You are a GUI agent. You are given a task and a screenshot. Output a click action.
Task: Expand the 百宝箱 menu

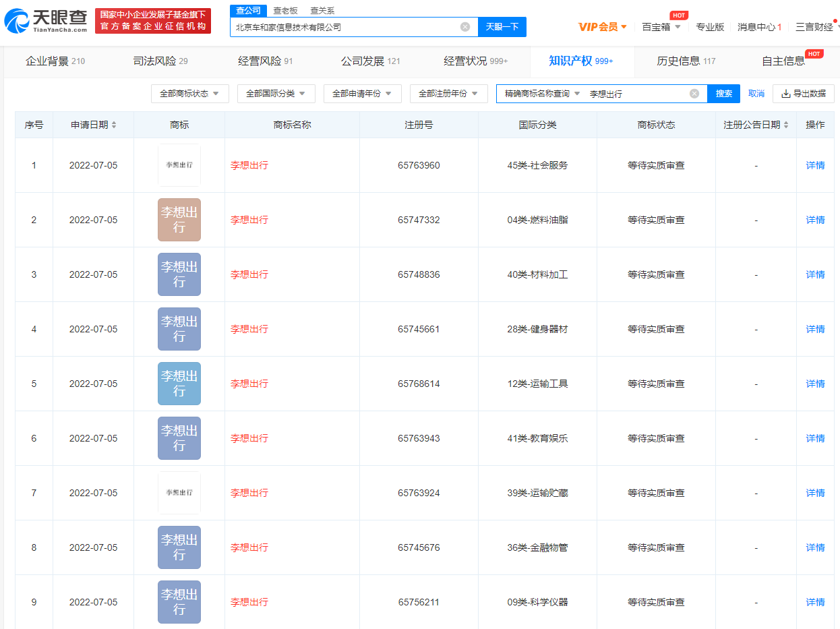[661, 27]
